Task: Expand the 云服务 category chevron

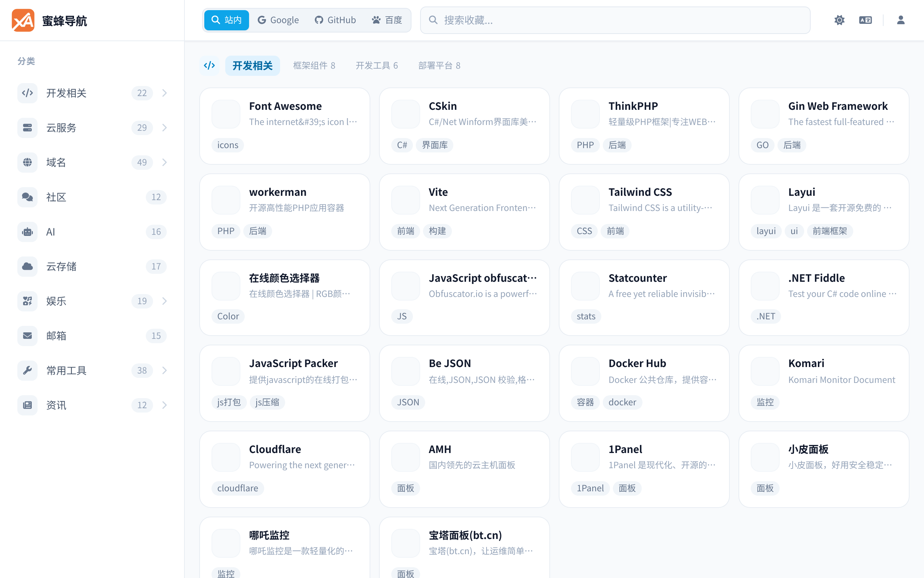Action: [x=165, y=128]
